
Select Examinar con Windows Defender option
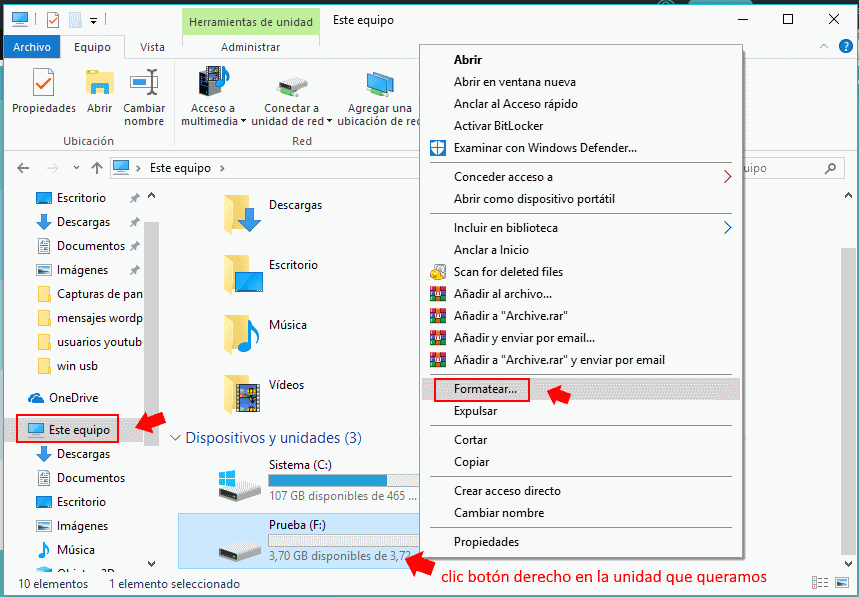tap(544, 148)
